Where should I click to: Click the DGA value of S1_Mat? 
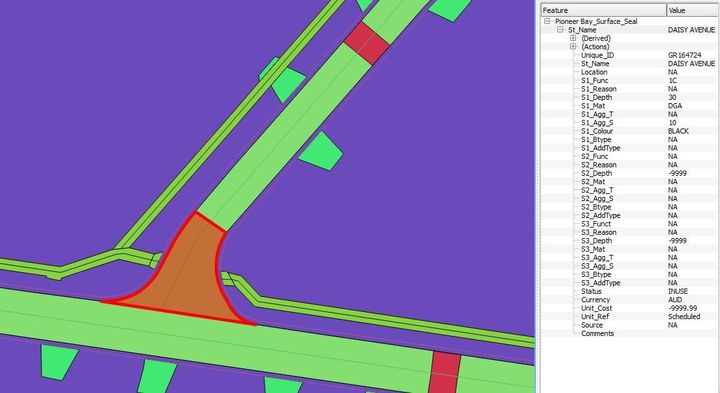tap(675, 106)
